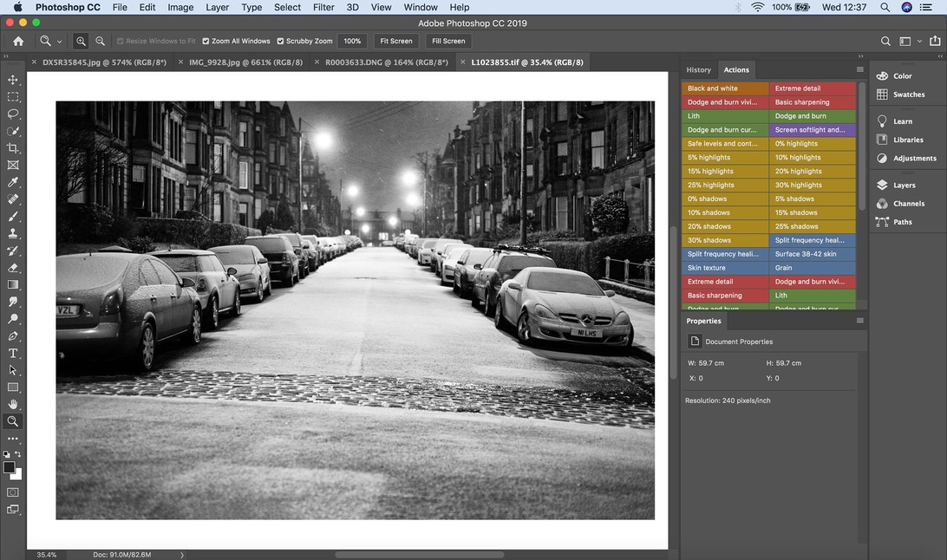Viewport: 947px width, 560px height.
Task: Open the Adjustments panel icon
Action: [882, 159]
